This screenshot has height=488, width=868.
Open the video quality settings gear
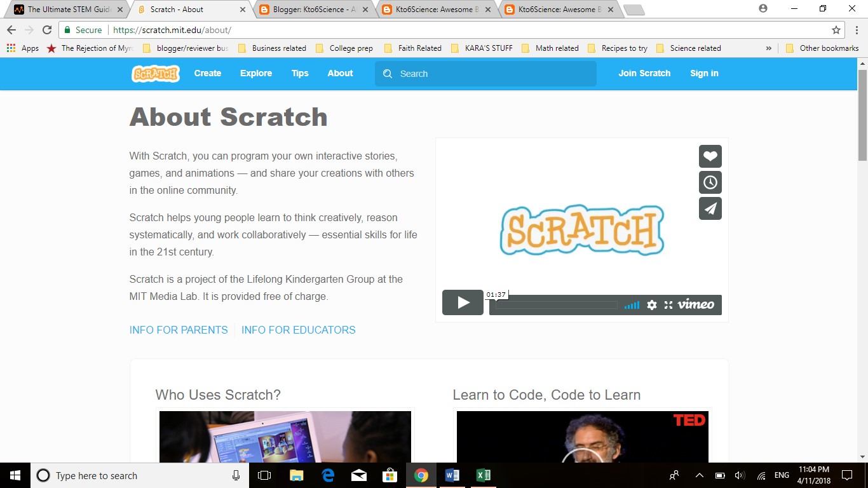tap(652, 305)
